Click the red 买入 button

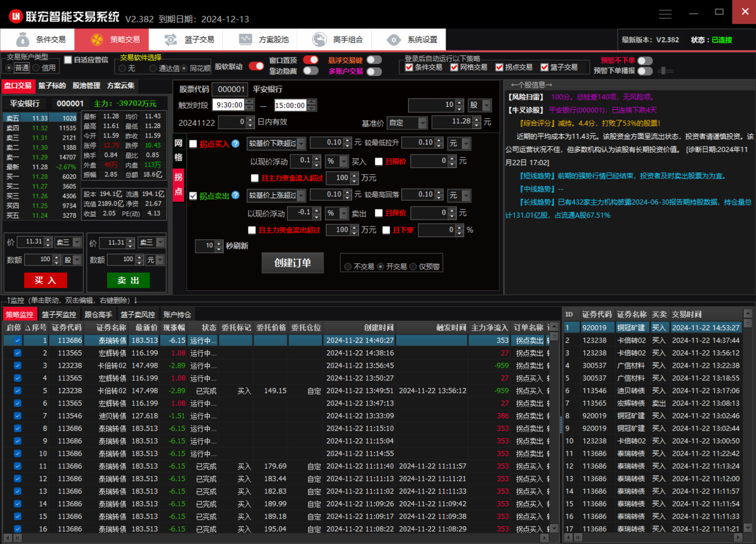[x=45, y=280]
